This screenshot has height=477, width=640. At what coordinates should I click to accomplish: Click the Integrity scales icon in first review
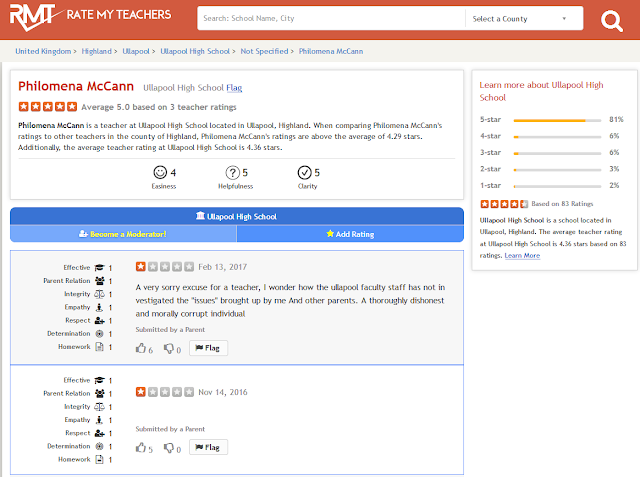(x=99, y=294)
